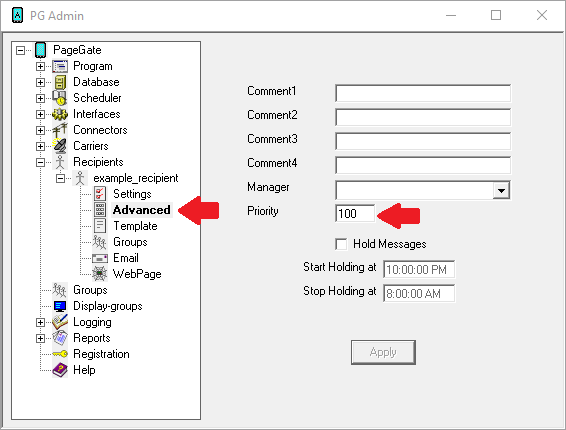The image size is (566, 430).
Task: Click the Template document icon
Action: pos(100,226)
